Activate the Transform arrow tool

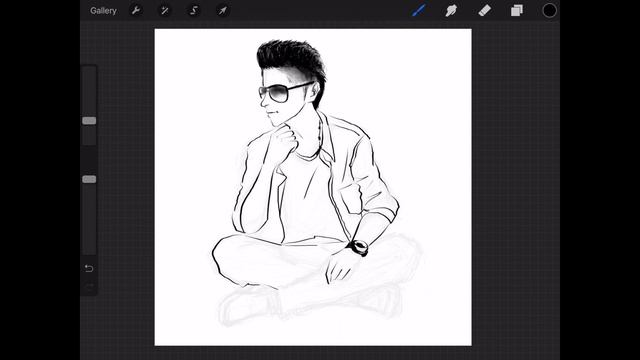click(222, 10)
